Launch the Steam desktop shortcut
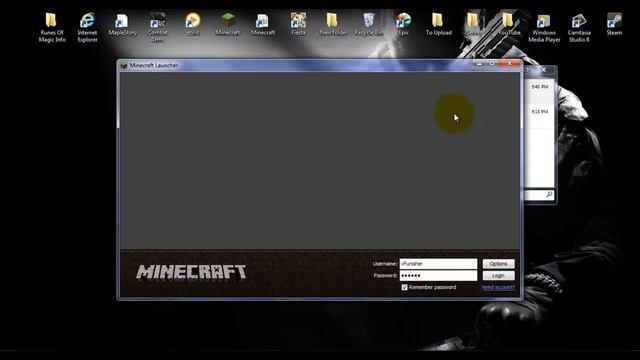The image size is (640, 360). coord(614,24)
